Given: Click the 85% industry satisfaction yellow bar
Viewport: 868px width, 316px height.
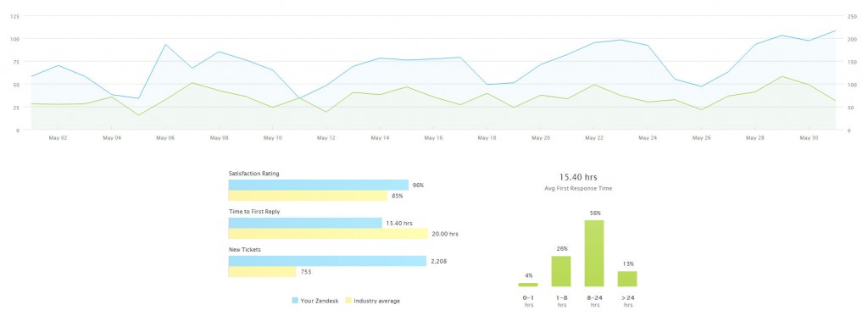Looking at the screenshot, I should click(308, 196).
